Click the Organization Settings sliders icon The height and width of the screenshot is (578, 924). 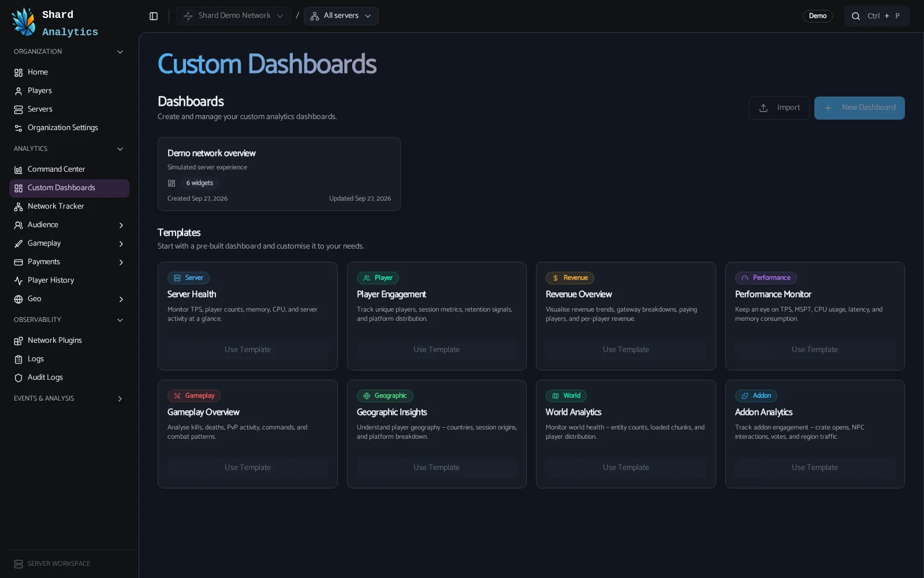pyautogui.click(x=18, y=128)
